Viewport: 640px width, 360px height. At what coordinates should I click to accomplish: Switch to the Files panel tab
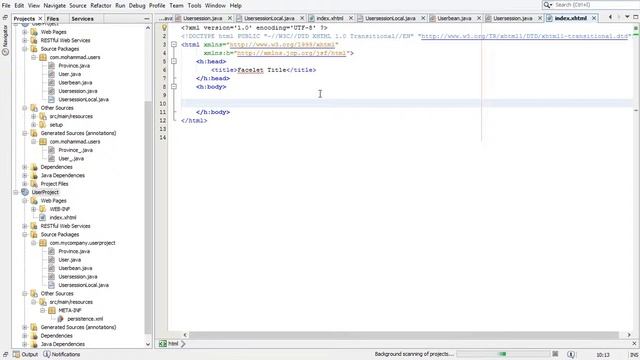pyautogui.click(x=53, y=19)
